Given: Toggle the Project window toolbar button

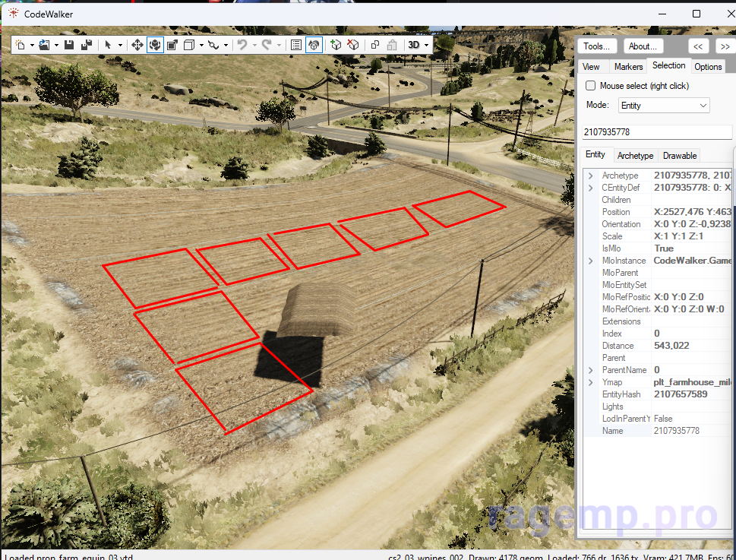Looking at the screenshot, I should tap(296, 46).
